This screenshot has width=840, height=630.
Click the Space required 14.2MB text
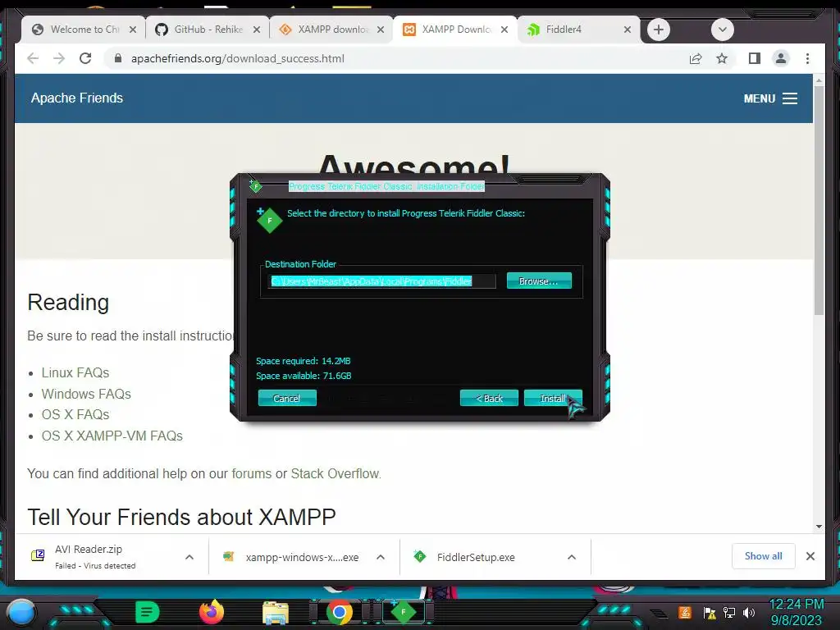pos(304,361)
